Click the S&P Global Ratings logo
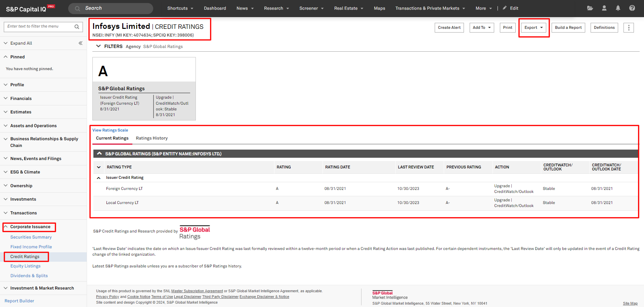This screenshot has height=307, width=644. click(195, 233)
